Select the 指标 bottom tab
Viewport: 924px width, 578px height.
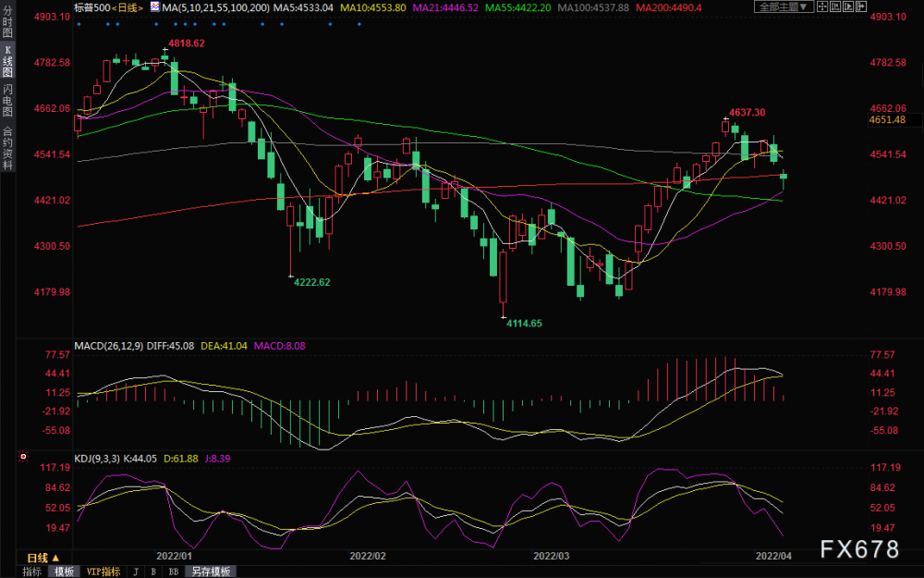click(x=31, y=572)
